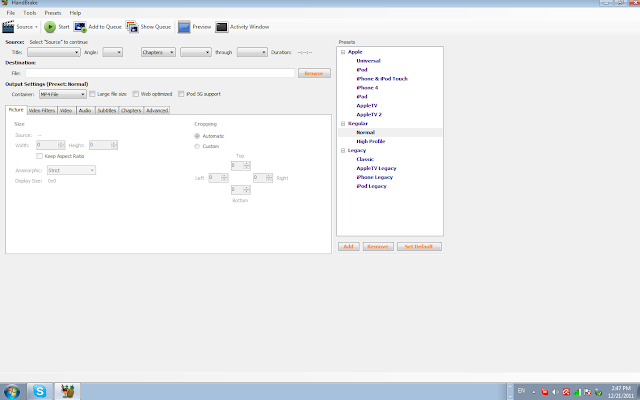Collapse the Apple presets group
Image resolution: width=640 pixels, height=400 pixels.
click(343, 52)
